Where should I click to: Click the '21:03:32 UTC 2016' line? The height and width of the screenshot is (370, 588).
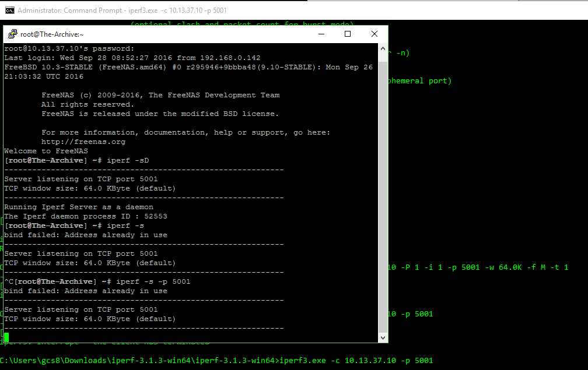click(x=44, y=77)
